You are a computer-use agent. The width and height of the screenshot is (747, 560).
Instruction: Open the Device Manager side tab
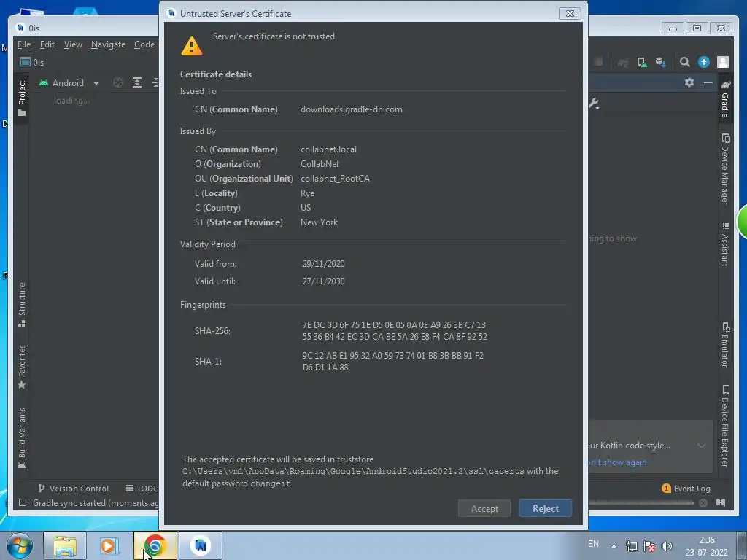[x=725, y=169]
